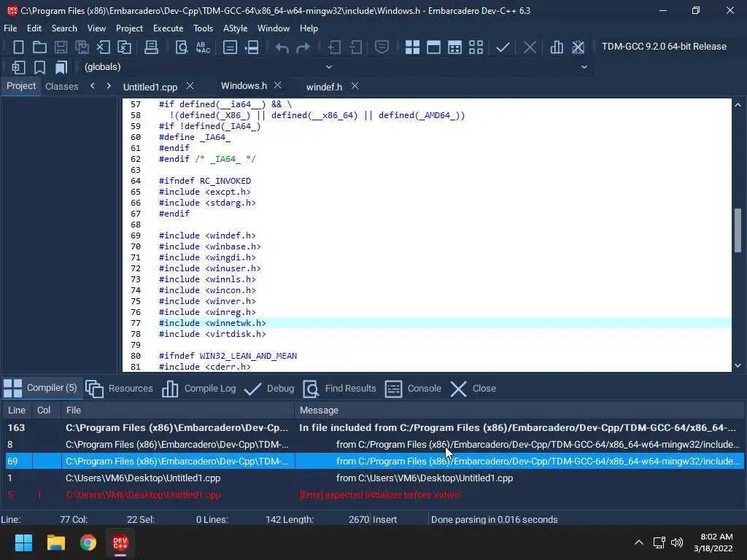Click the Goto Bookmarks icon
Screen dimensions: 747x560
(x=61, y=67)
